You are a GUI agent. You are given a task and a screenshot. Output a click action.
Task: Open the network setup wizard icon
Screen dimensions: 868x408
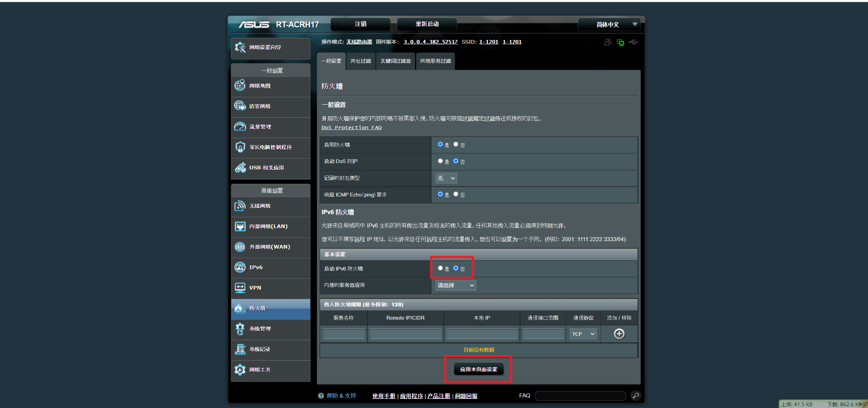(240, 47)
